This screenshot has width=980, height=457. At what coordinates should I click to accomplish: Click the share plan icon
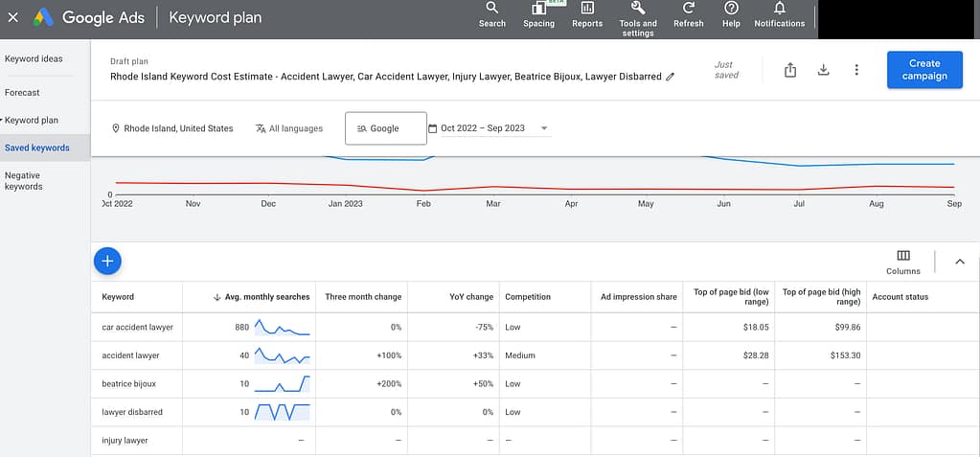[790, 70]
